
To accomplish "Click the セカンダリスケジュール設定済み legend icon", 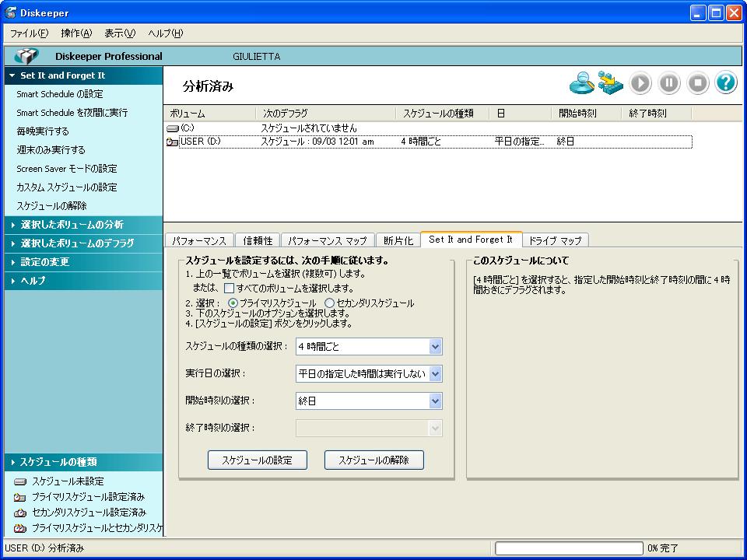I will point(20,513).
